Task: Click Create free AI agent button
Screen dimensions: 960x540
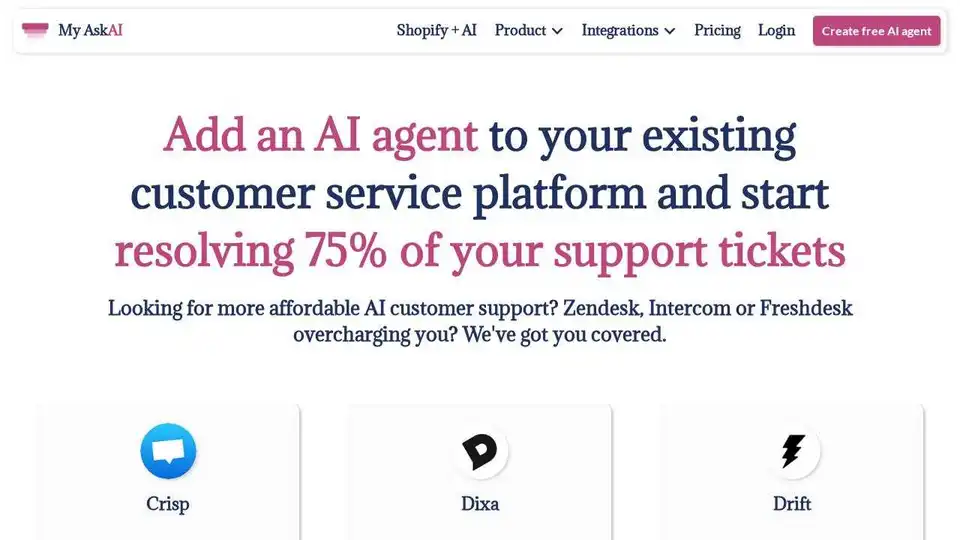Action: click(876, 31)
